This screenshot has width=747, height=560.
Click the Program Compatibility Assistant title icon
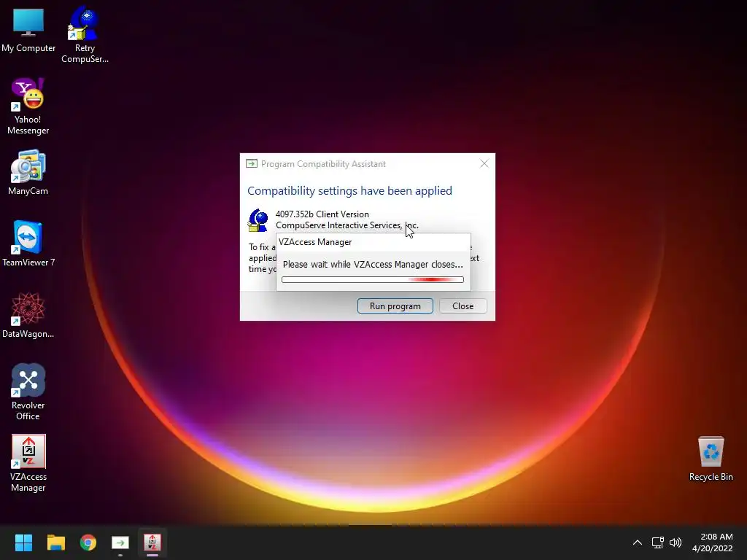(x=252, y=164)
